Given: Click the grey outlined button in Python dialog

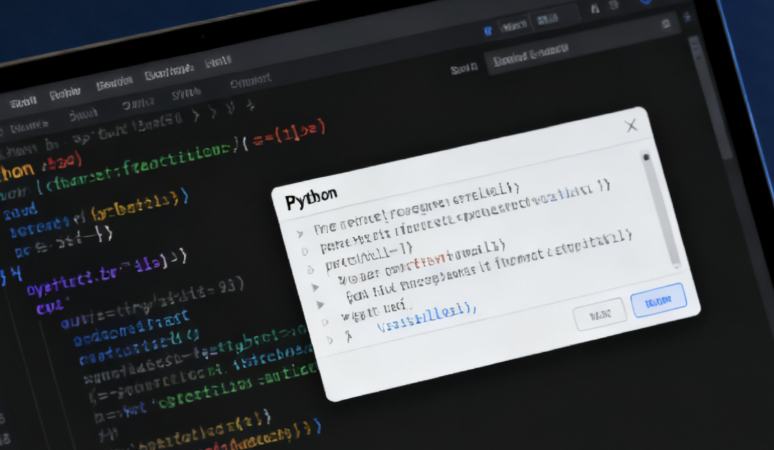Looking at the screenshot, I should [x=600, y=314].
